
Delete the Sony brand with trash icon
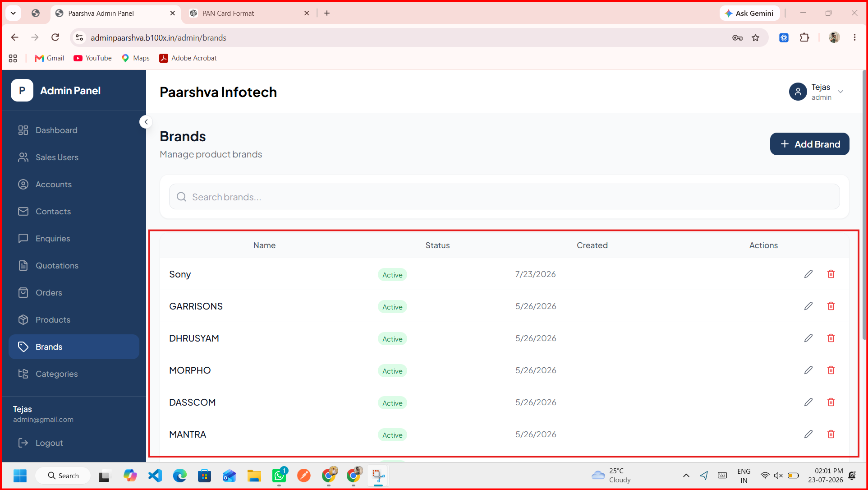[831, 274]
